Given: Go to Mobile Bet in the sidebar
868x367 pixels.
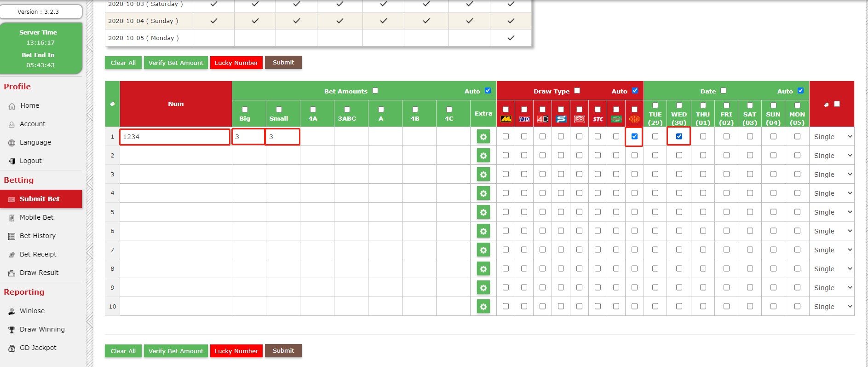Looking at the screenshot, I should click(36, 217).
